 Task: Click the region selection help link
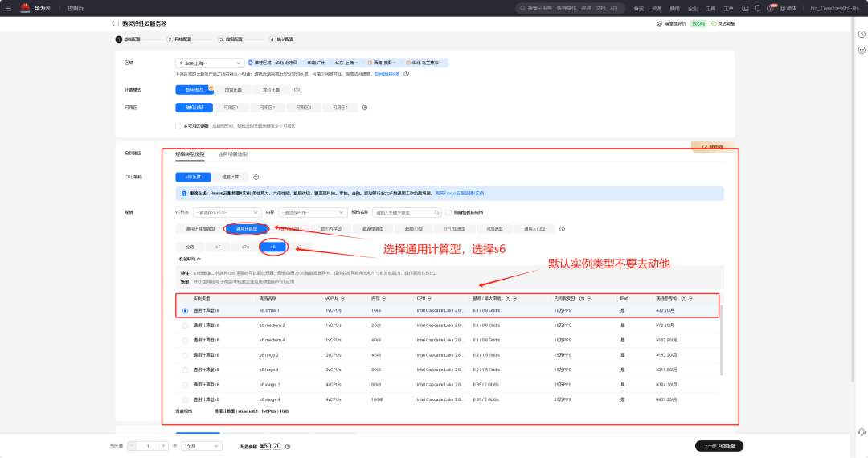click(x=387, y=74)
